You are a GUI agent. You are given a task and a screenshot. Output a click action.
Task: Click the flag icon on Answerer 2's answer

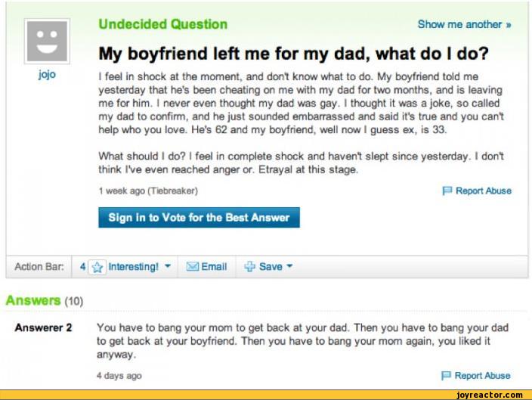click(447, 376)
